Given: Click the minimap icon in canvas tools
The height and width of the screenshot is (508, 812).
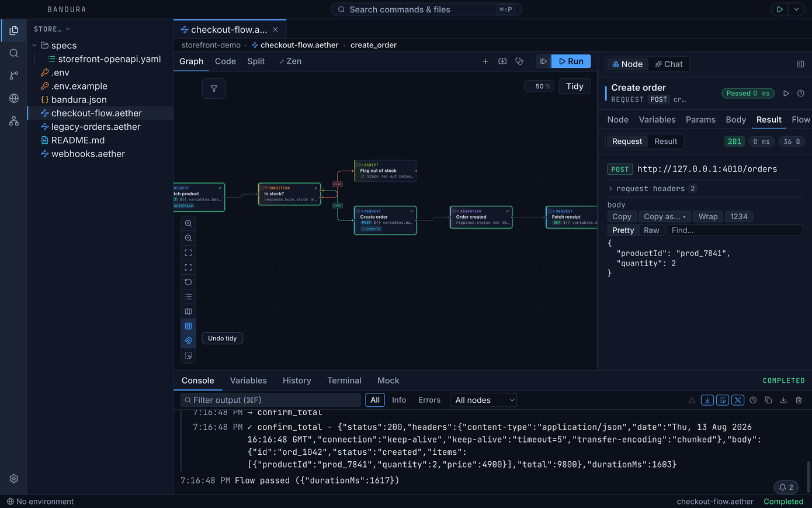Looking at the screenshot, I should point(188,312).
